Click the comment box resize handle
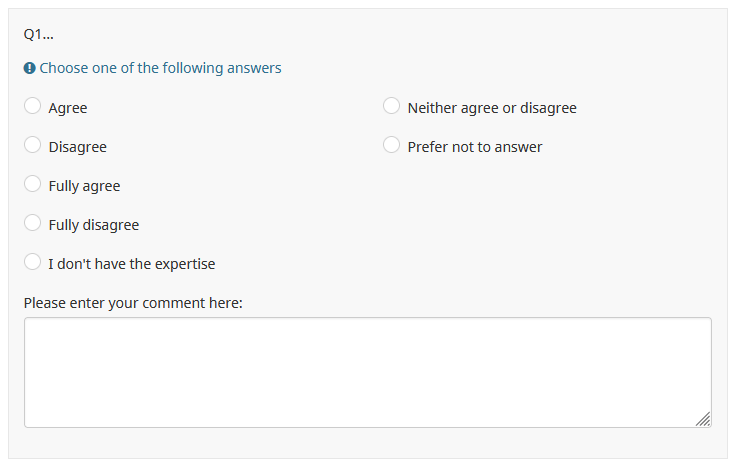This screenshot has height=469, width=738. 704,420
